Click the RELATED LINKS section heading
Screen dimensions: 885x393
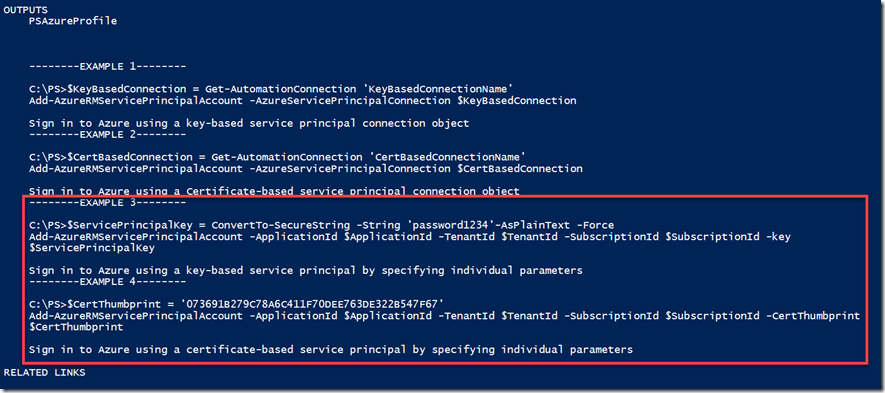coord(45,373)
